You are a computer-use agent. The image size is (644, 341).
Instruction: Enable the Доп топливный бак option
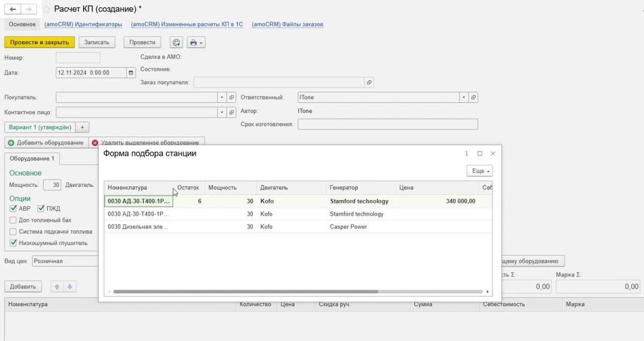(x=13, y=220)
